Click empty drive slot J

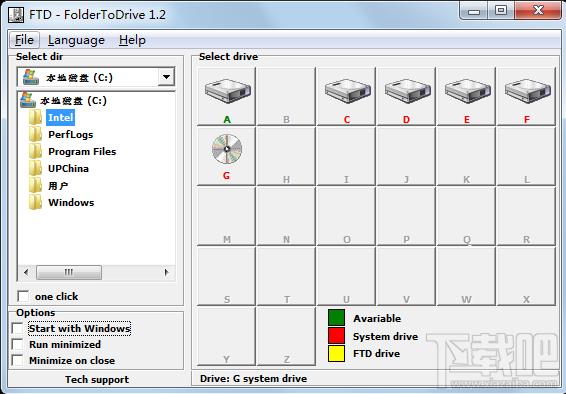coord(406,156)
